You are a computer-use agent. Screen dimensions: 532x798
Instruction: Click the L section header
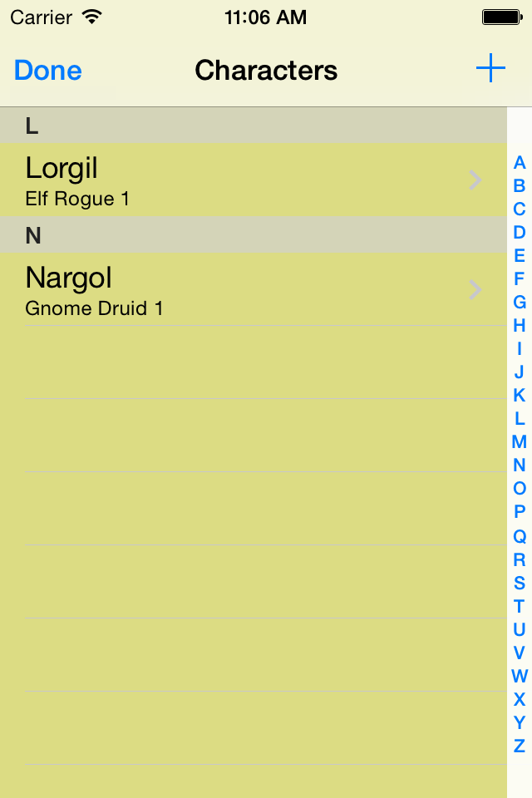(x=254, y=126)
